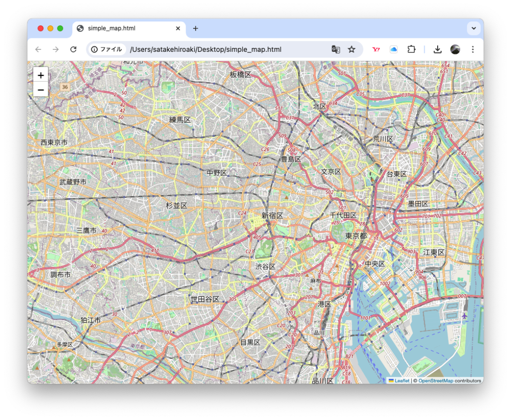
Task: Zoom in using the map plus button
Action: pos(40,75)
